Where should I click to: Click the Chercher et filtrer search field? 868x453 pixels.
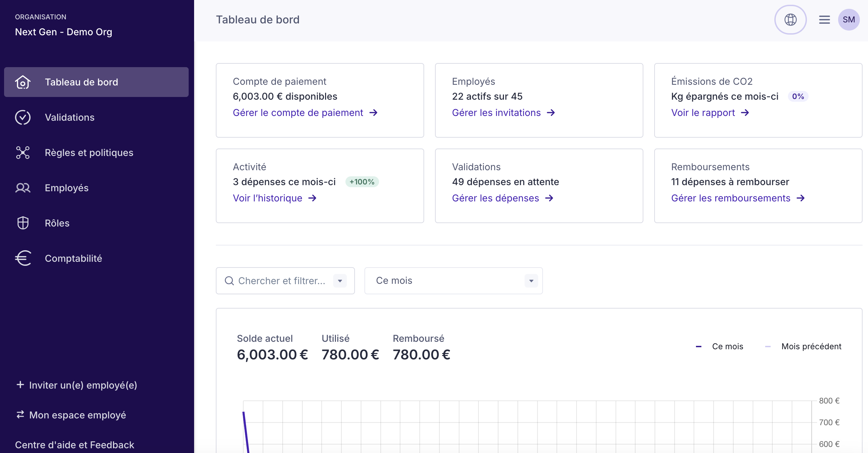tap(281, 281)
